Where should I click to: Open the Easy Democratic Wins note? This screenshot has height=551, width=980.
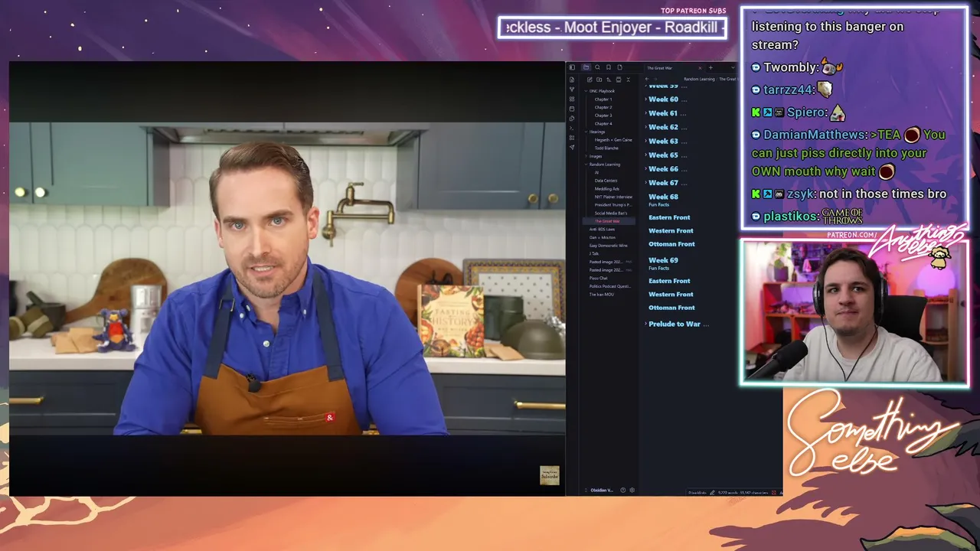tap(608, 246)
